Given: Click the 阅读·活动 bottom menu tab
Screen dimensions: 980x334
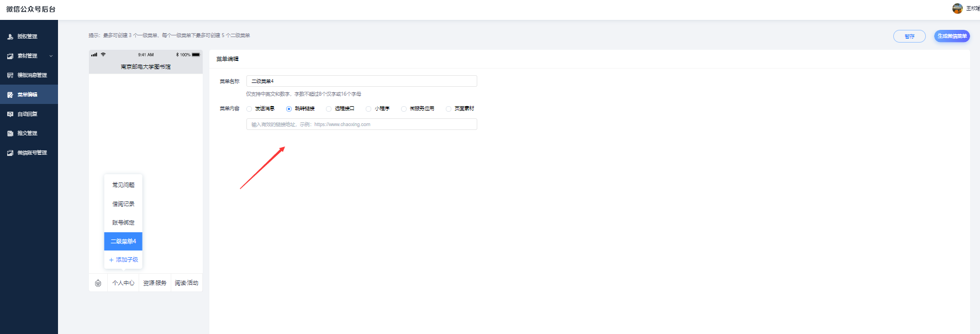Looking at the screenshot, I should (x=186, y=283).
